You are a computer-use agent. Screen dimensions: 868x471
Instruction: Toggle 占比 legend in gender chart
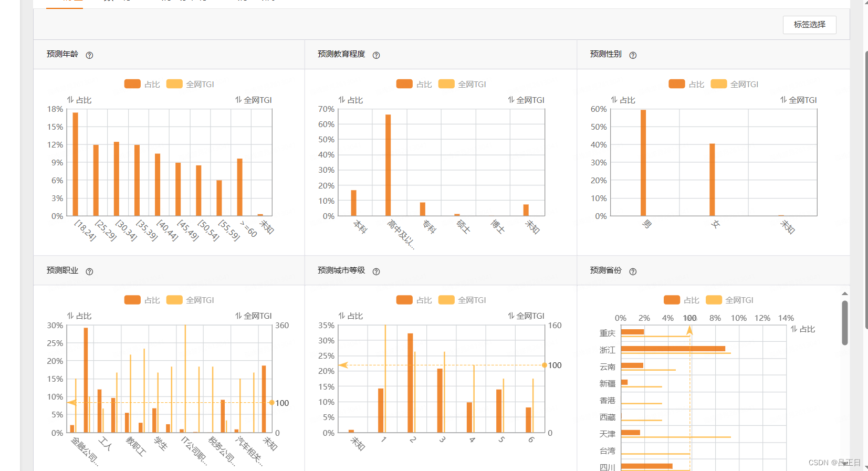click(686, 84)
